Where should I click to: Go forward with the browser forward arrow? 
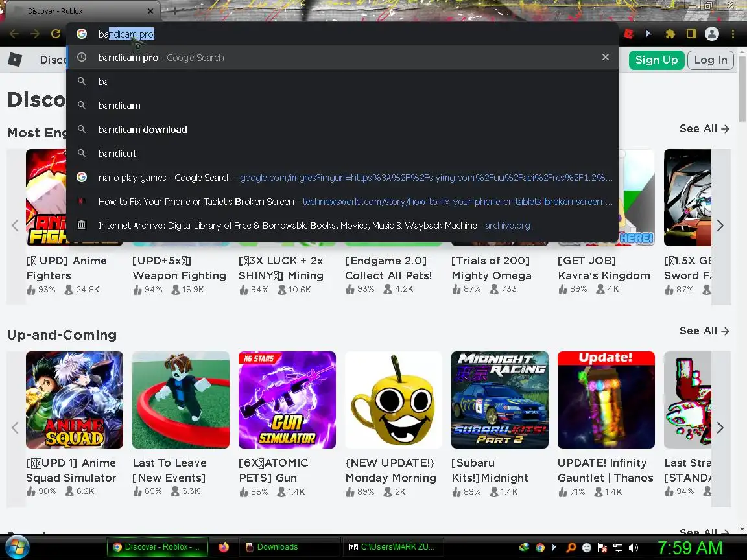(35, 34)
